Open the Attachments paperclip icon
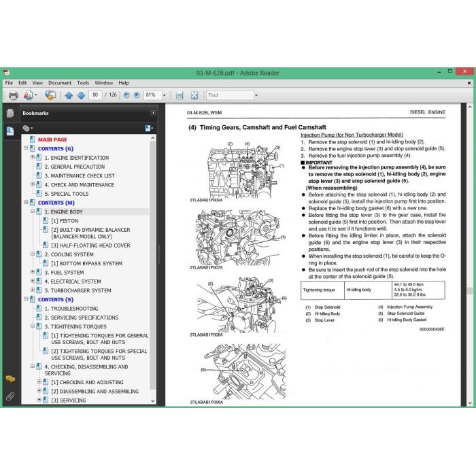Screen dimensions: 476x476 tap(10, 396)
